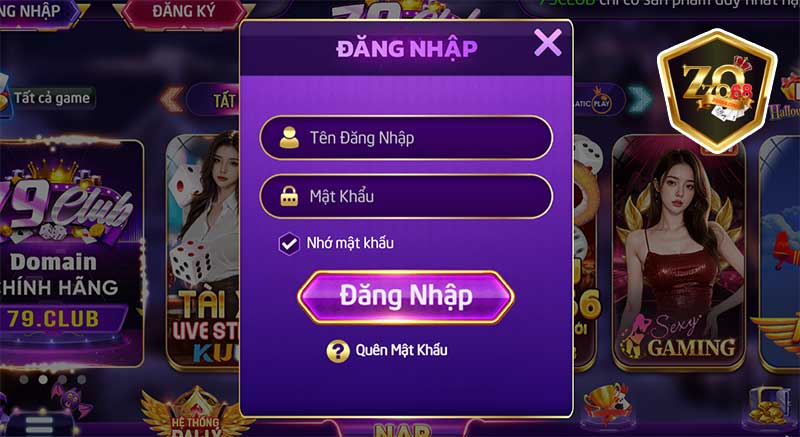The width and height of the screenshot is (800, 437).
Task: Click the question mark help icon
Action: point(338,351)
